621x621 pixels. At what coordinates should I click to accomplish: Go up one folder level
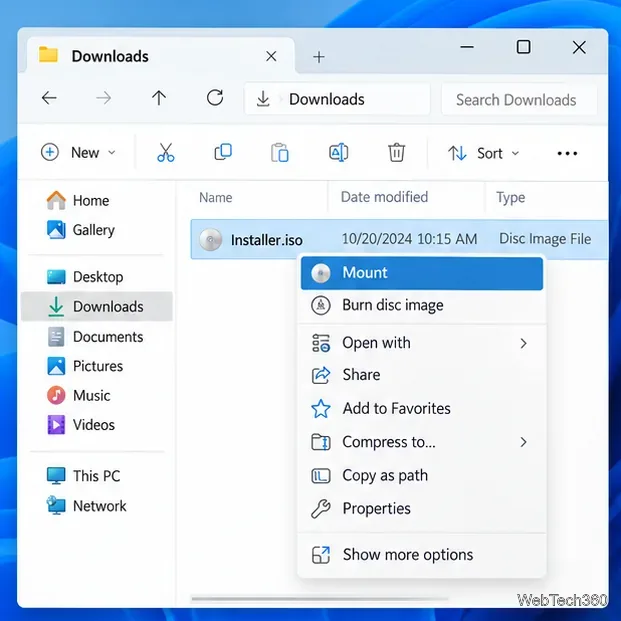(159, 98)
